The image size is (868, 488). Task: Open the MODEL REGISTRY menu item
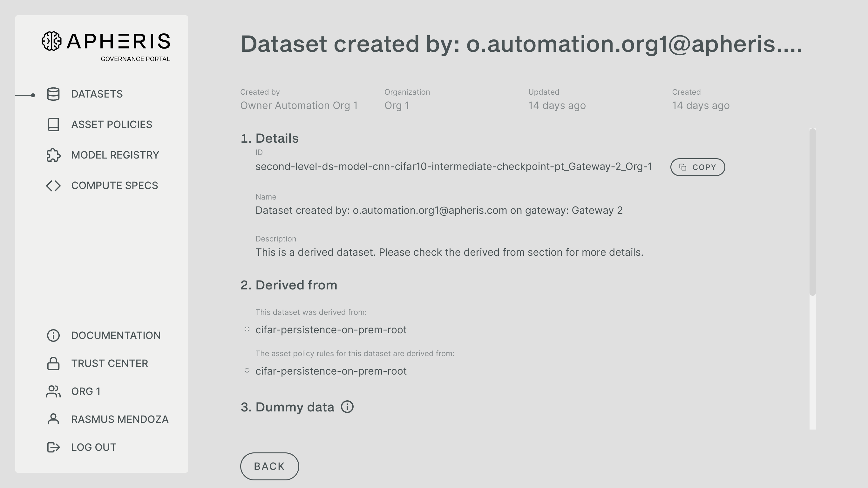pos(115,155)
